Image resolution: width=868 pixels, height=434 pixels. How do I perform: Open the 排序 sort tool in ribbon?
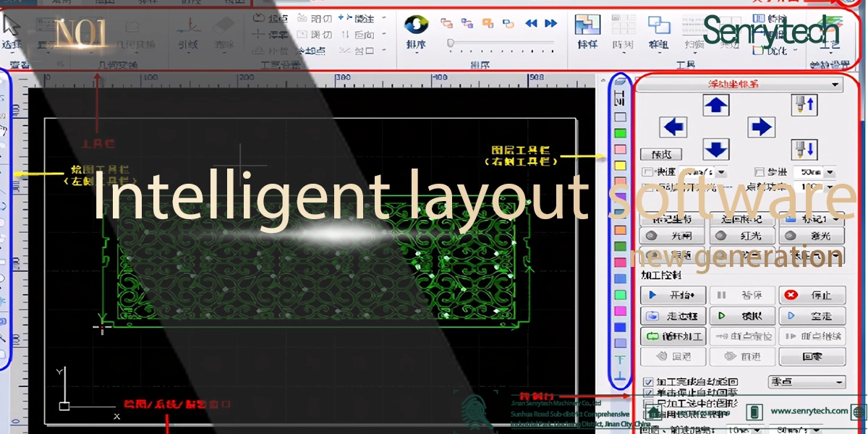click(416, 33)
